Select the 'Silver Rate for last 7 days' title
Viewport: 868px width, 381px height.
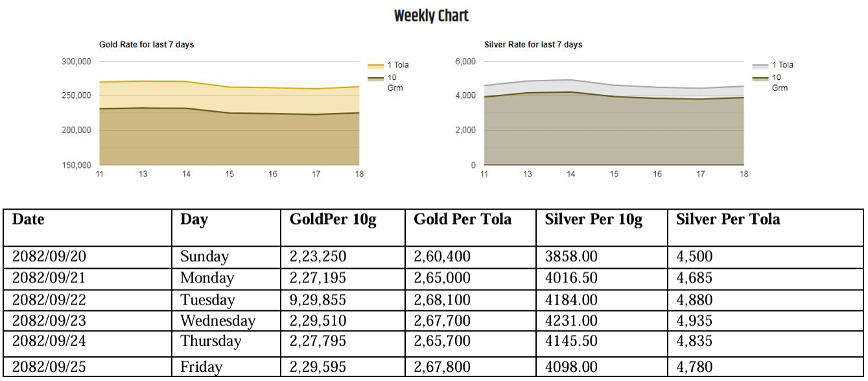tap(533, 45)
